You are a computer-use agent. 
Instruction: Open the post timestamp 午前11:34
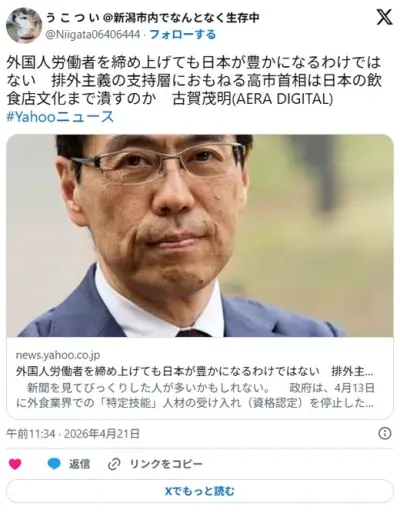[31, 434]
